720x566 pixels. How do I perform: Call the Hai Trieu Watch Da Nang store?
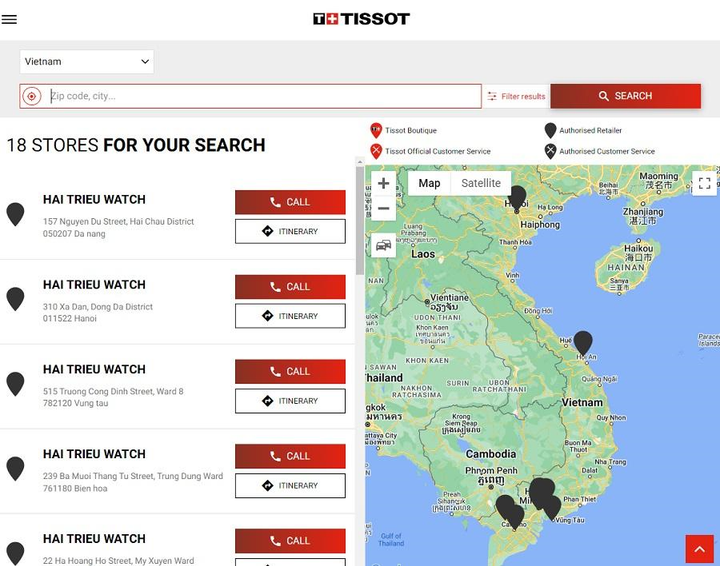click(x=290, y=202)
